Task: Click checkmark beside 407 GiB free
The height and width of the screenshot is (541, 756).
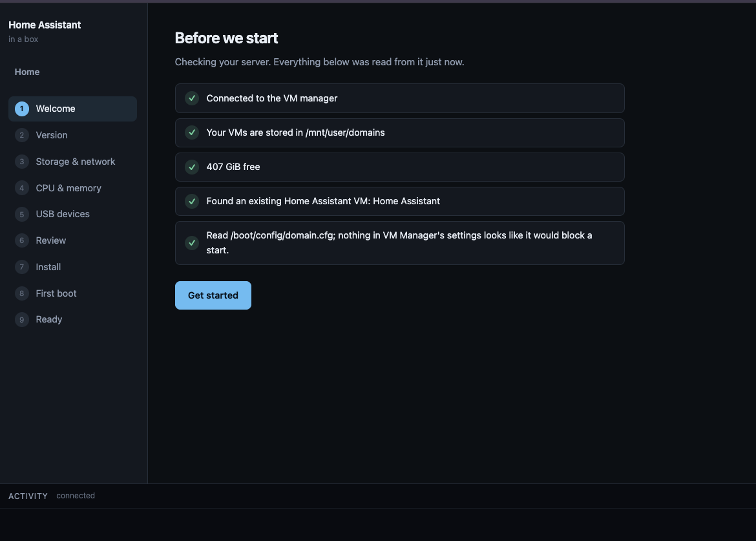Action: (192, 167)
